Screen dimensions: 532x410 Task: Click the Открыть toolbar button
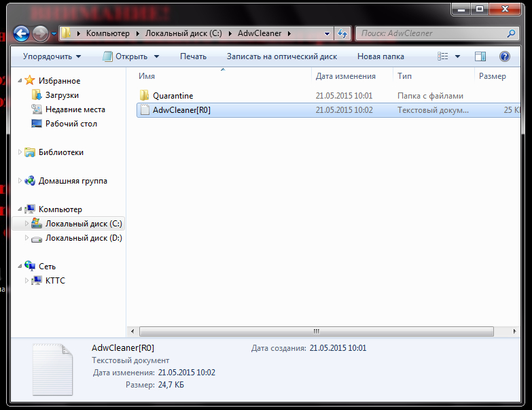[x=125, y=56]
